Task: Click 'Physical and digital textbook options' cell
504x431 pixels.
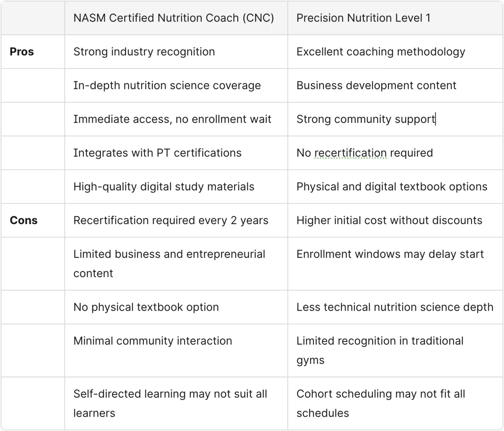Action: pos(392,187)
